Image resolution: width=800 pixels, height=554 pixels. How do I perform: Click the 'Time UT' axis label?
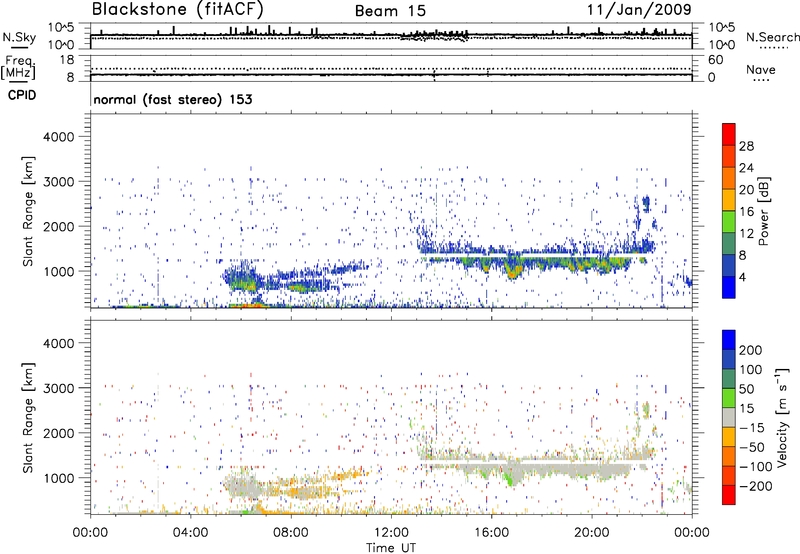click(391, 548)
